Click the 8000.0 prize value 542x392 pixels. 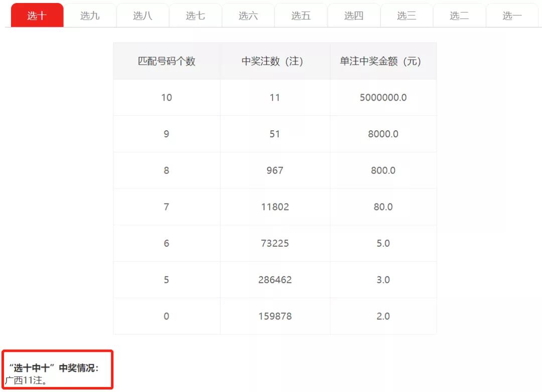tap(383, 134)
